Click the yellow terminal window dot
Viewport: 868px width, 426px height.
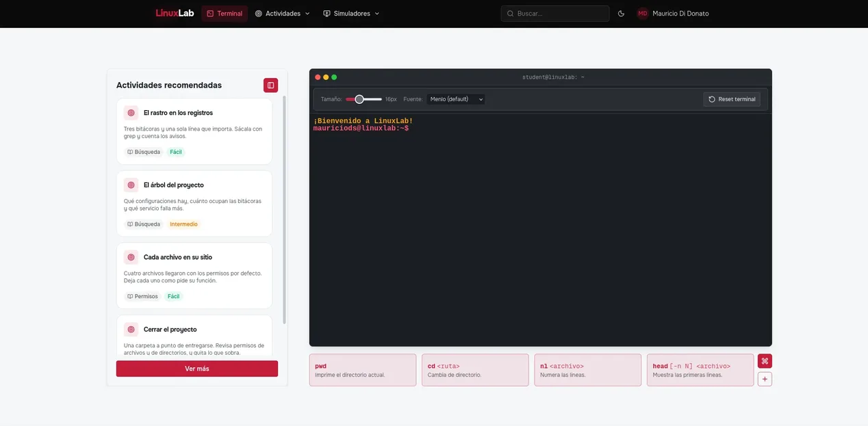[x=326, y=77]
